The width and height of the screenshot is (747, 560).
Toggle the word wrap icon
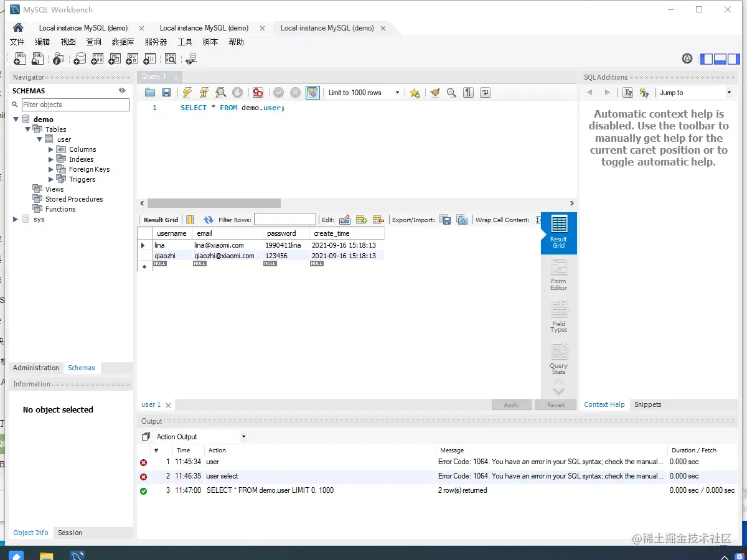click(485, 93)
